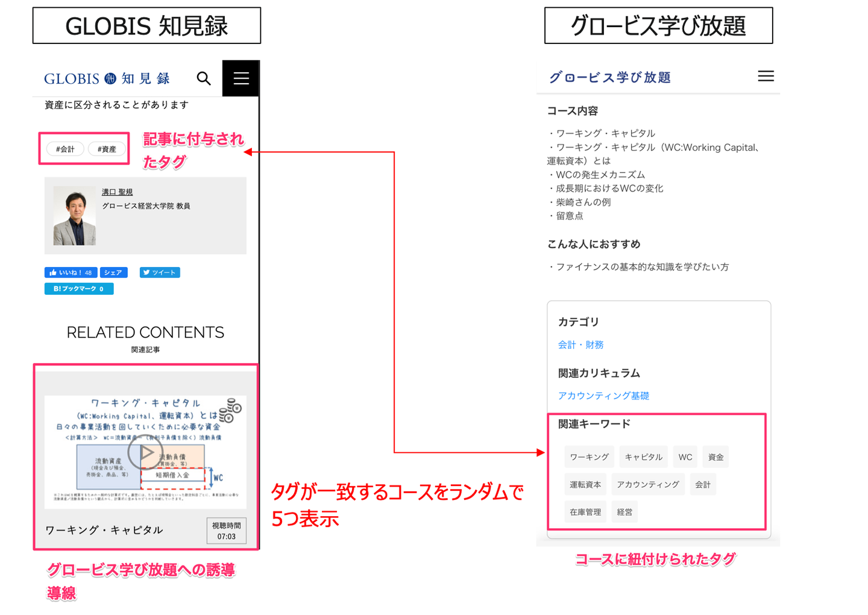This screenshot has height=615, width=868.
Task: Click the グロービス学び放題 site logo
Action: [x=609, y=77]
